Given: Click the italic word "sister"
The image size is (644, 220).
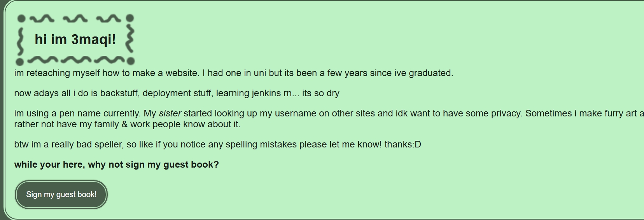Looking at the screenshot, I should click(x=170, y=113).
